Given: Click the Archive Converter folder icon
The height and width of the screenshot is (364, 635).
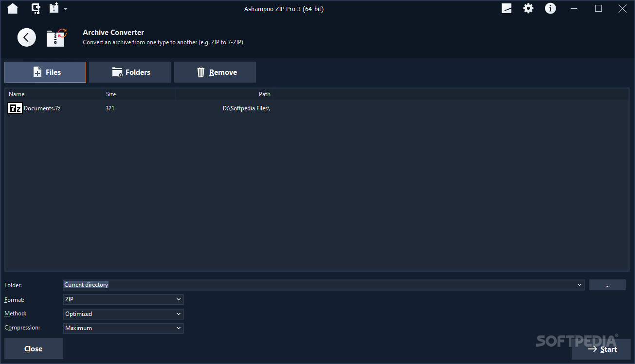Looking at the screenshot, I should pyautogui.click(x=56, y=37).
